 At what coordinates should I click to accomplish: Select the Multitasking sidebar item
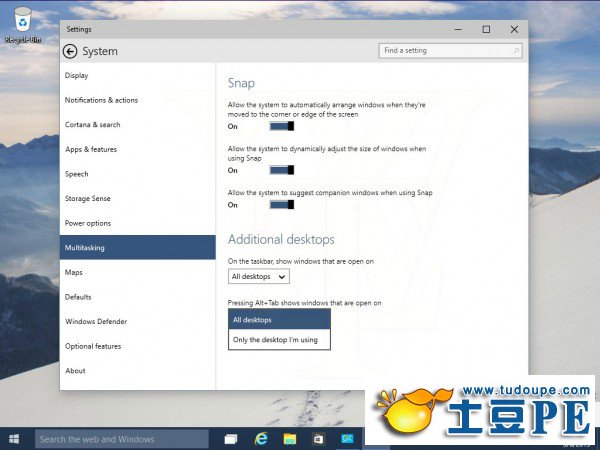click(x=138, y=248)
